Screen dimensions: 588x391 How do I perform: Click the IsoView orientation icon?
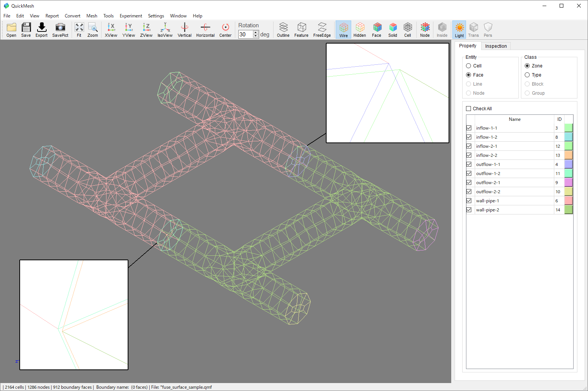(165, 29)
